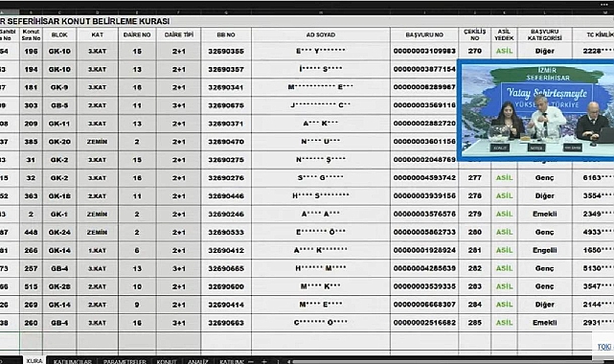The width and height of the screenshot is (614, 364).
Task: Select BB NO cell 32690470
Action: click(226, 142)
